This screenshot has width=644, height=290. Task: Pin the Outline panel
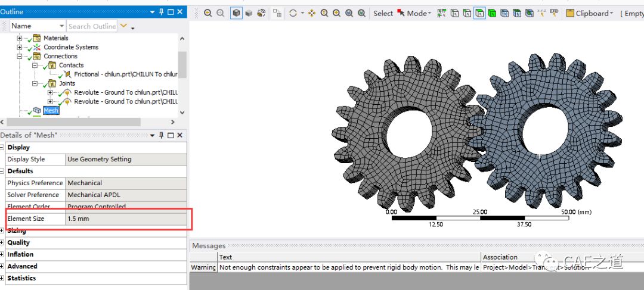tap(162, 12)
